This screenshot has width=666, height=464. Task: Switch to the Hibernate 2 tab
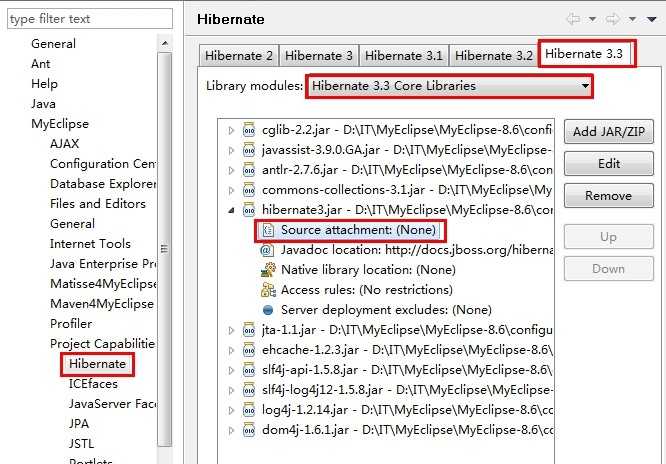239,56
